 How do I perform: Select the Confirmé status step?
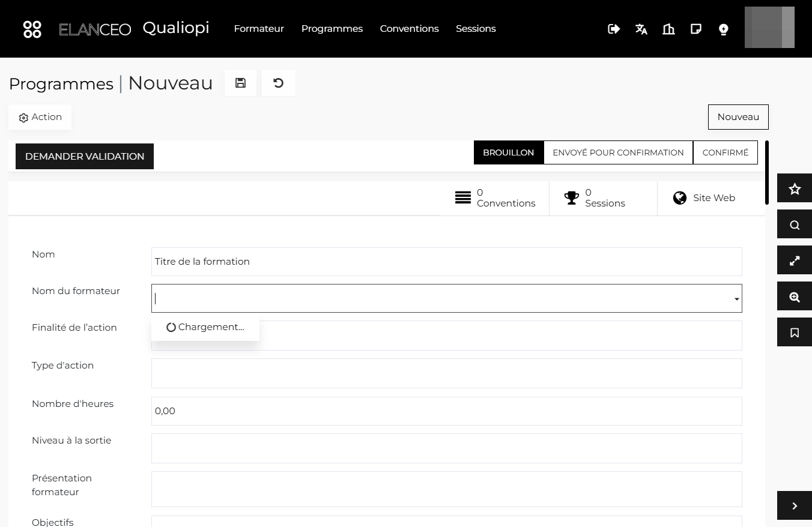726,152
